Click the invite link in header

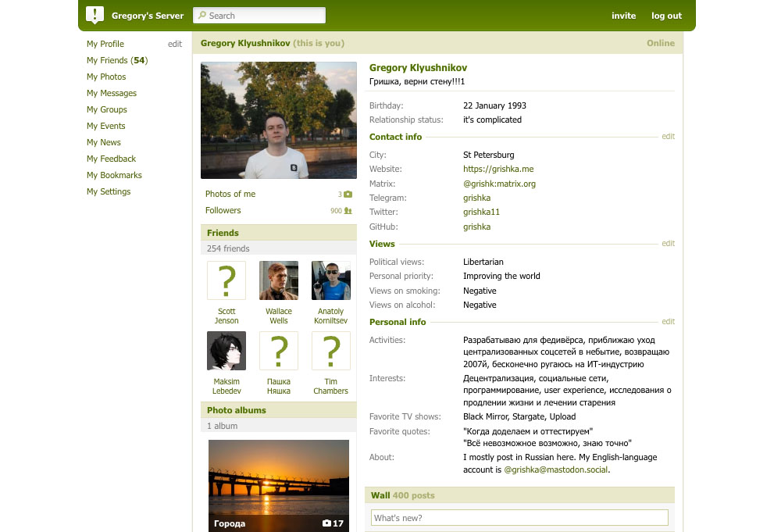pyautogui.click(x=623, y=16)
